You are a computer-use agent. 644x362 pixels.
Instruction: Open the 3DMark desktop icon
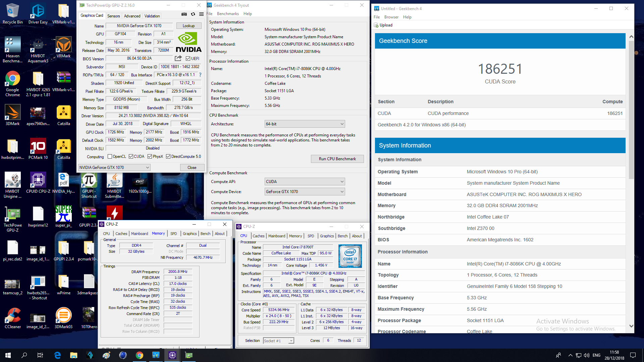coord(12,115)
